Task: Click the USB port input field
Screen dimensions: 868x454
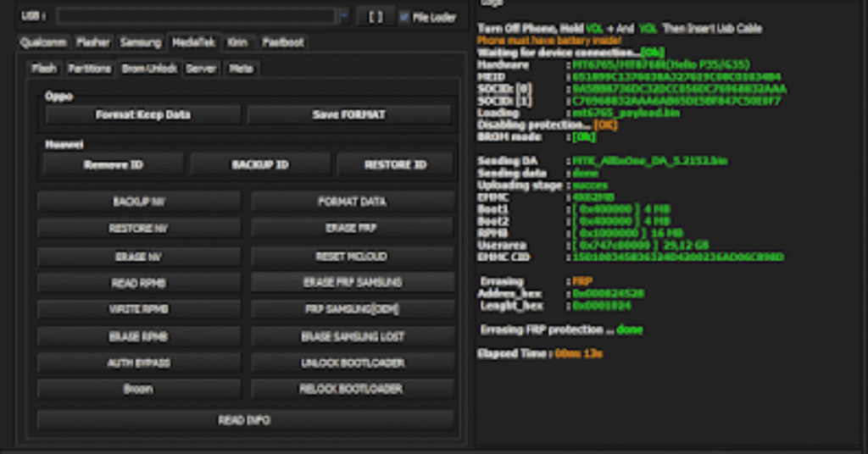Action: [x=197, y=16]
